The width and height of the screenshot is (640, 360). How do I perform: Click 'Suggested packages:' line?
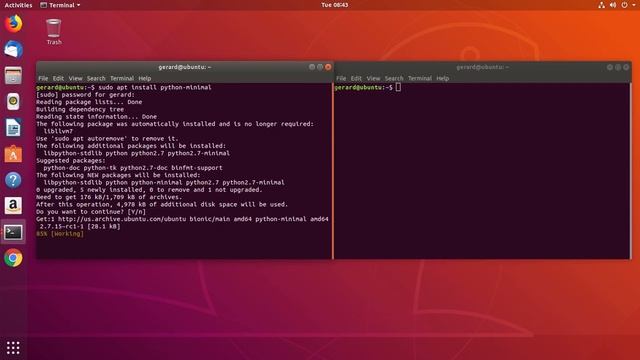(71, 160)
